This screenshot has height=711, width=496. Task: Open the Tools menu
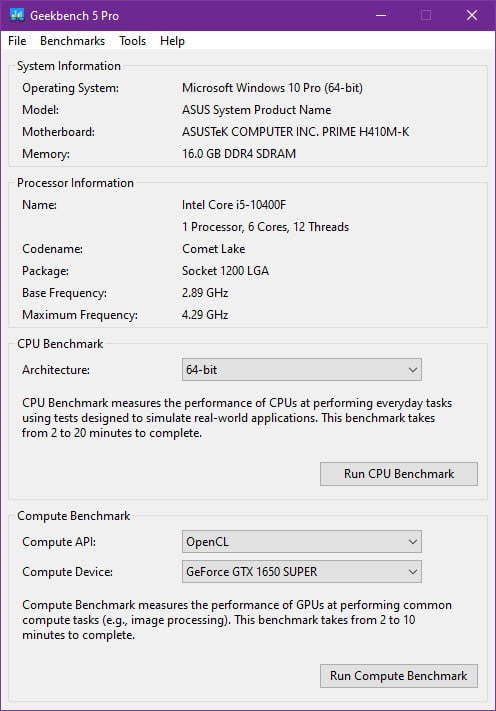pos(132,41)
